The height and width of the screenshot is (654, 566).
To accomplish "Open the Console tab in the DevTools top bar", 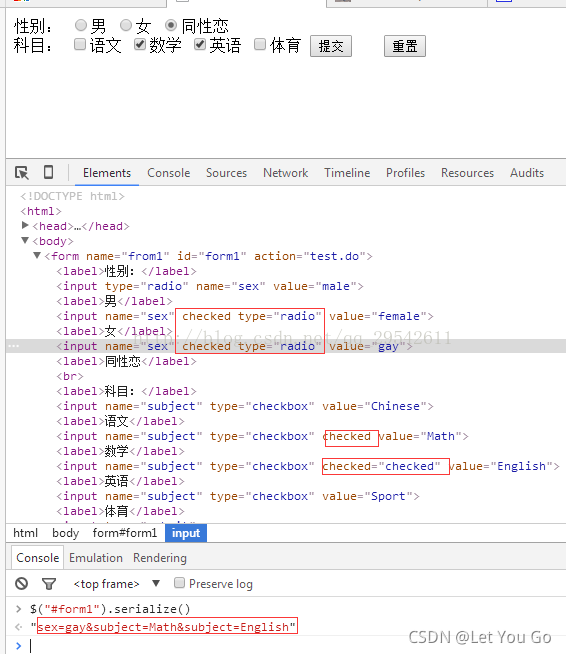I will pos(169,173).
